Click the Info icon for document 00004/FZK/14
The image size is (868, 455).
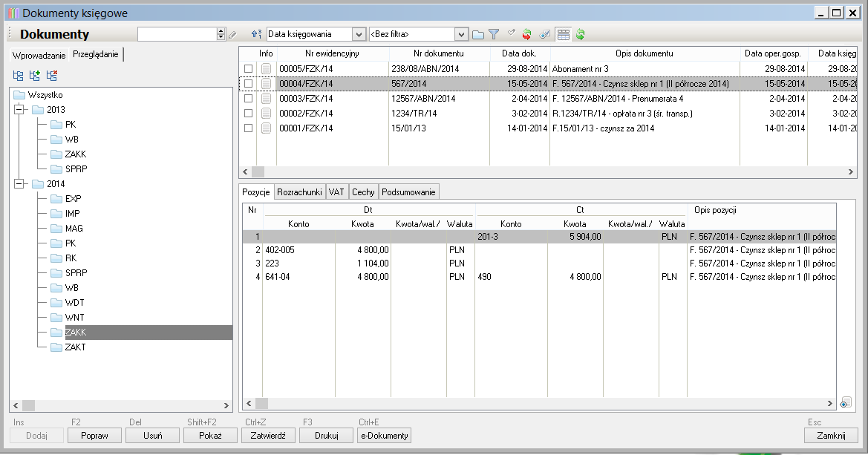click(267, 84)
